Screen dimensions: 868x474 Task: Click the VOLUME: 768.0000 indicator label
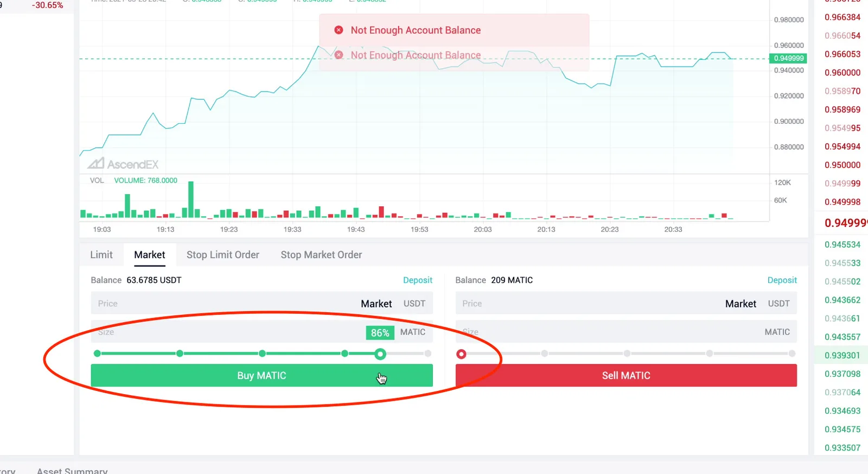tap(145, 180)
